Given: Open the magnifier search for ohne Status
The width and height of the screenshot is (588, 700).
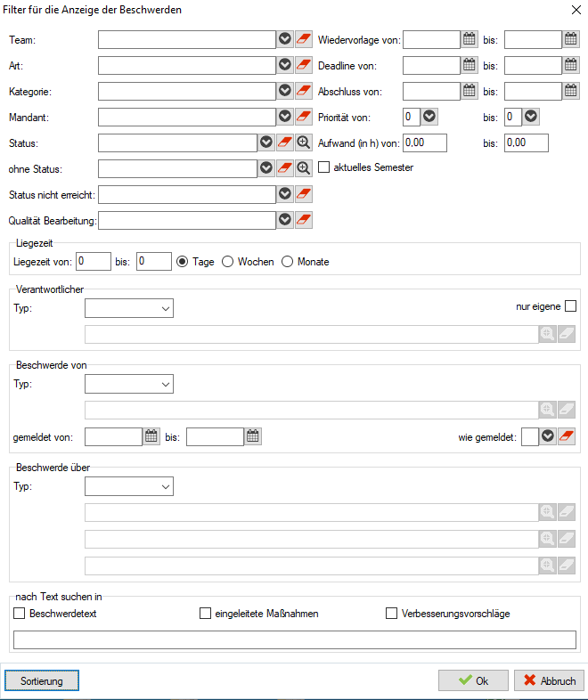Looking at the screenshot, I should point(304,168).
